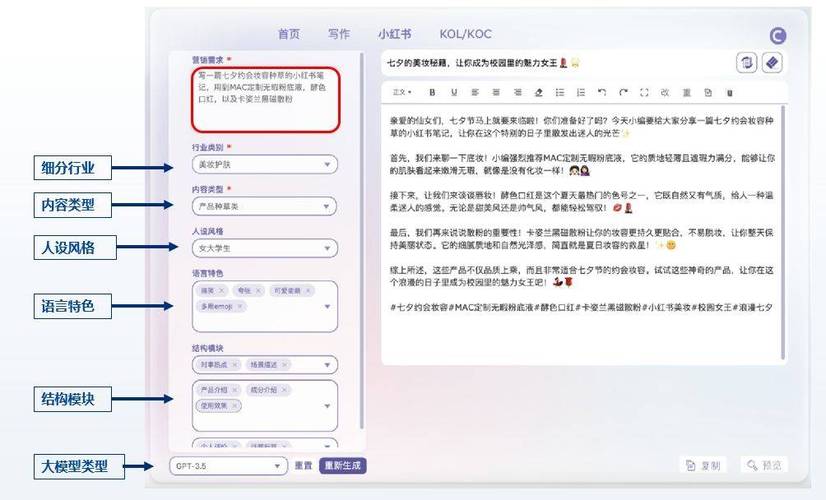
Task: Click the copy-document icon in toolbar
Action: click(x=708, y=92)
